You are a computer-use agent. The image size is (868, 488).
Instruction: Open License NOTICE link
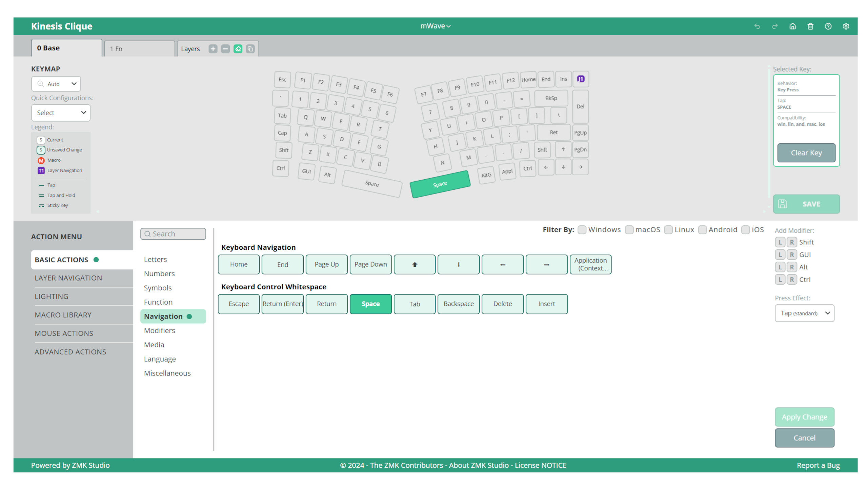(x=541, y=466)
